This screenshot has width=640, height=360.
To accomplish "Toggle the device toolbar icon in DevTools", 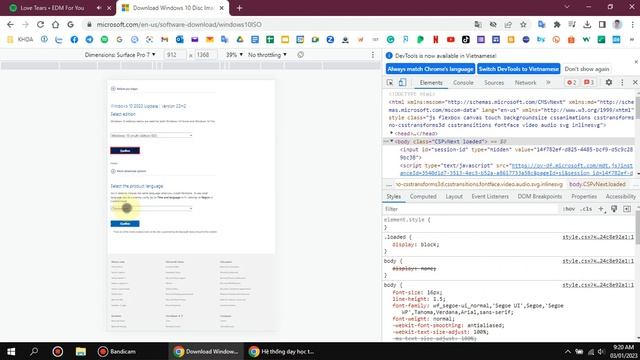I will [402, 82].
